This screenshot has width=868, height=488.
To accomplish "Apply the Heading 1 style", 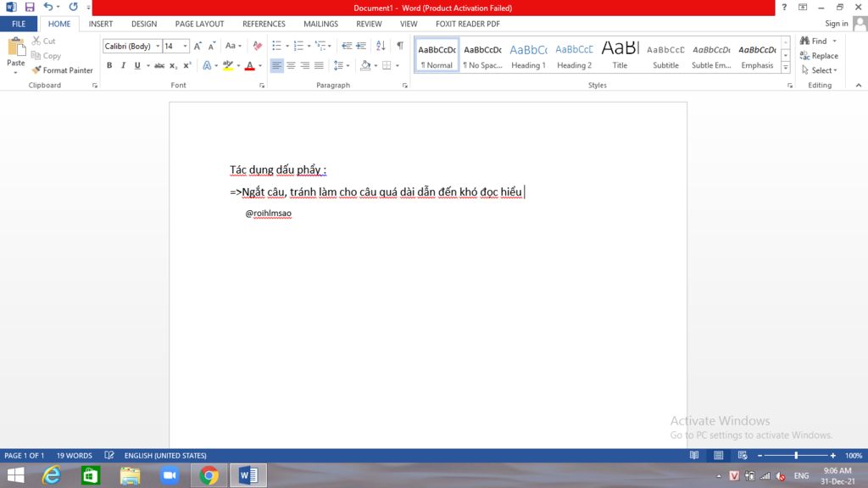I will pyautogui.click(x=528, y=55).
